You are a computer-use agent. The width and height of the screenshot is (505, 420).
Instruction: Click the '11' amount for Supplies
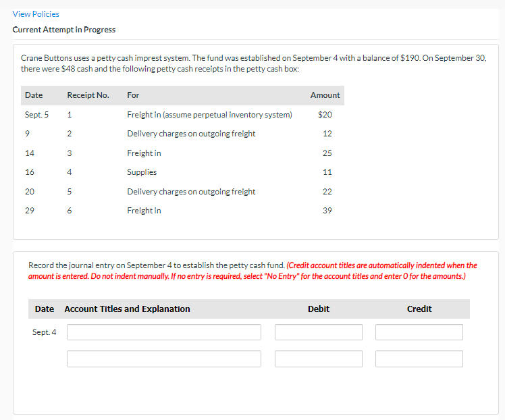327,172
